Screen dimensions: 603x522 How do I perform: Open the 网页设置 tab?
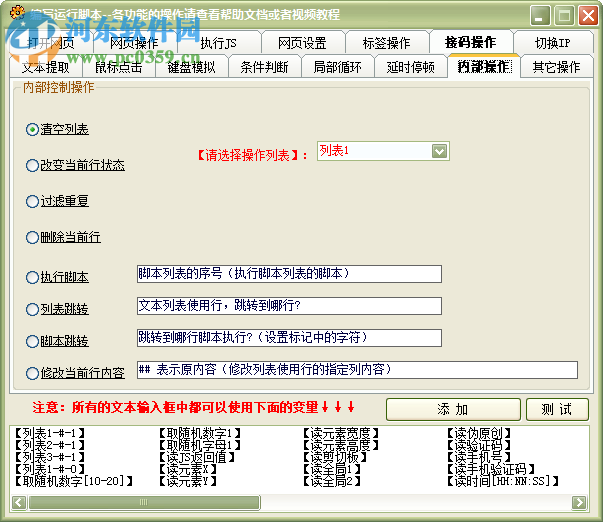pyautogui.click(x=302, y=43)
